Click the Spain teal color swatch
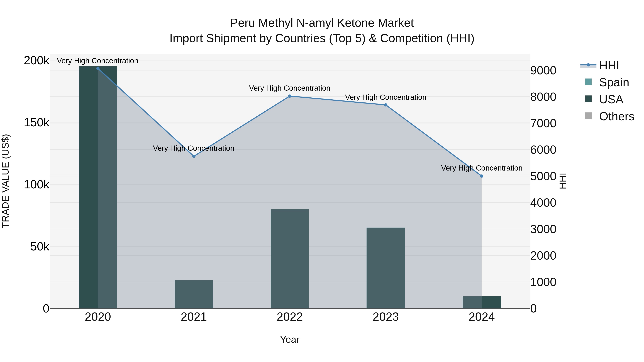The width and height of the screenshot is (644, 362). coord(589,82)
